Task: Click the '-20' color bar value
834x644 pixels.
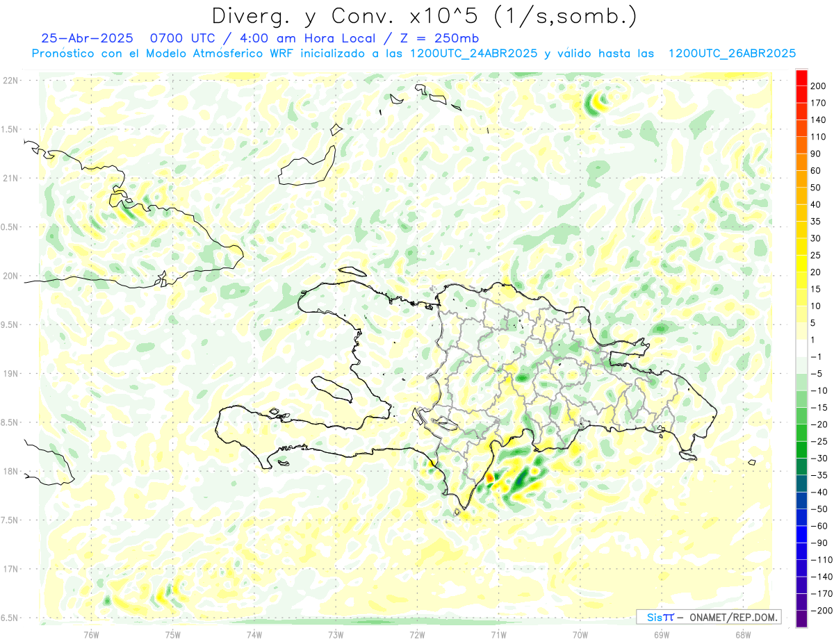Action: tap(819, 424)
